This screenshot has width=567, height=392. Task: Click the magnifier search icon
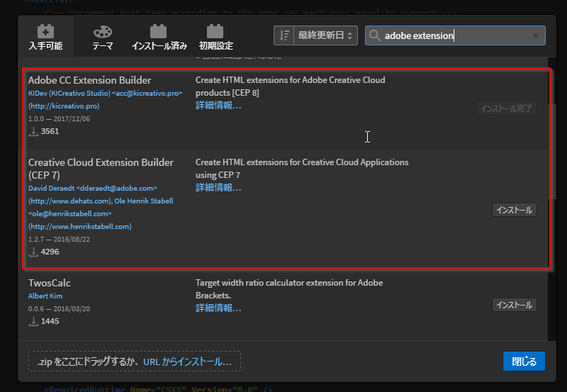(x=375, y=35)
